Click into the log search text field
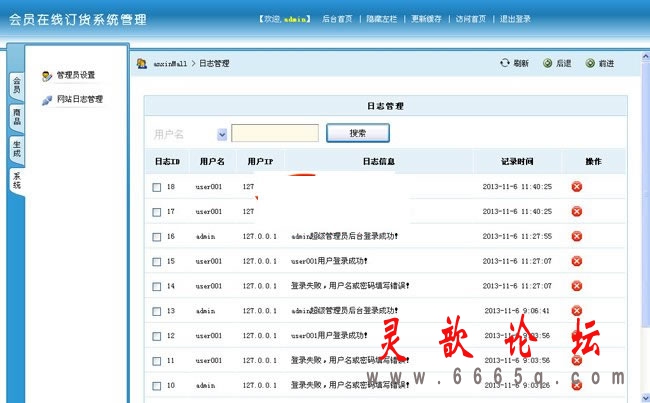Image resolution: width=650 pixels, height=403 pixels. pos(275,133)
